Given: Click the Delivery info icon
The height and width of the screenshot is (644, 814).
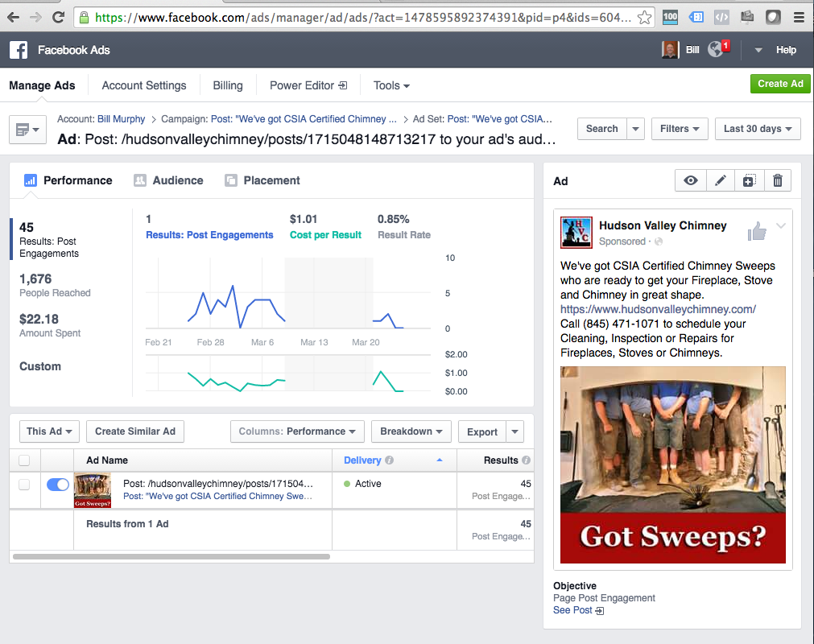Looking at the screenshot, I should point(390,460).
